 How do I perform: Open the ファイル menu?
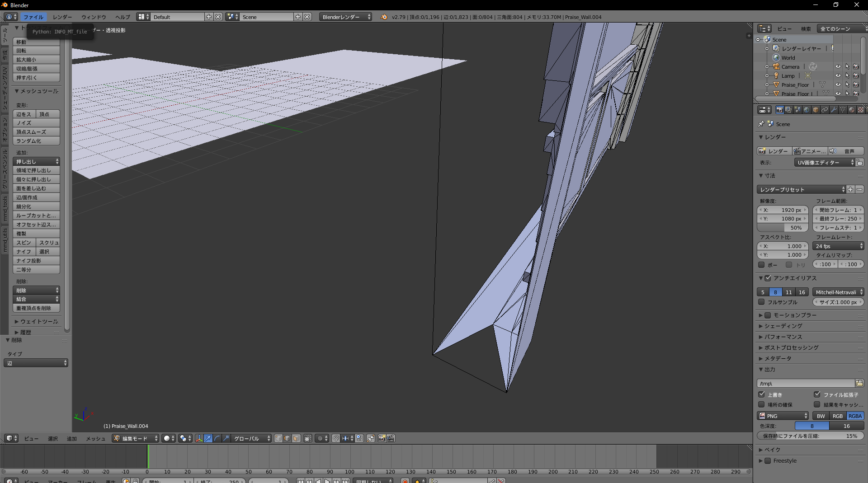click(33, 17)
